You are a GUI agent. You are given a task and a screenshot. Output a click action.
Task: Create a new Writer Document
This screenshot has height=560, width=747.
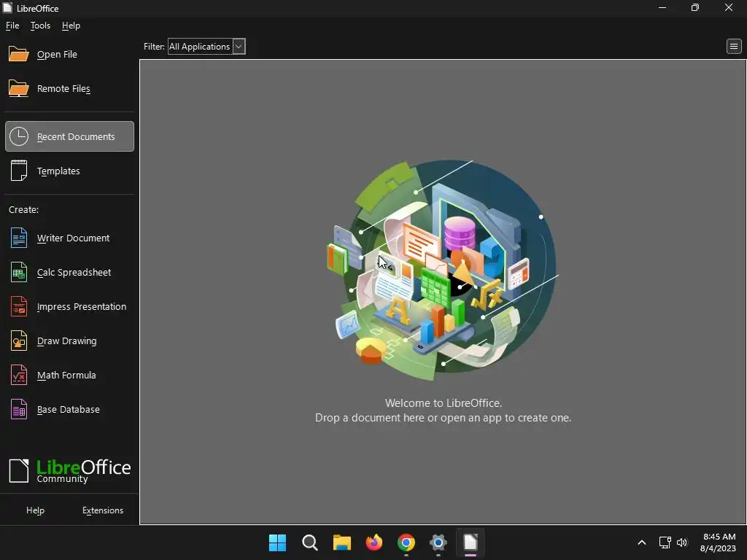click(69, 238)
